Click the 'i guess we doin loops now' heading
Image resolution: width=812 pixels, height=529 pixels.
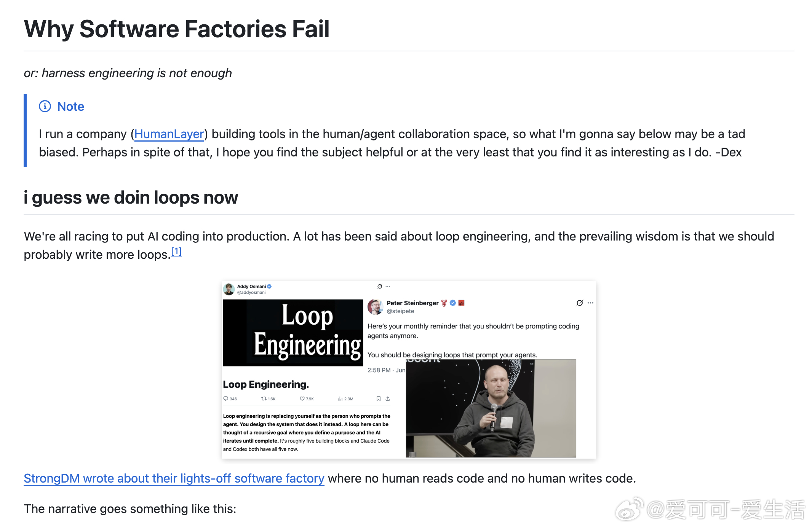(x=131, y=198)
